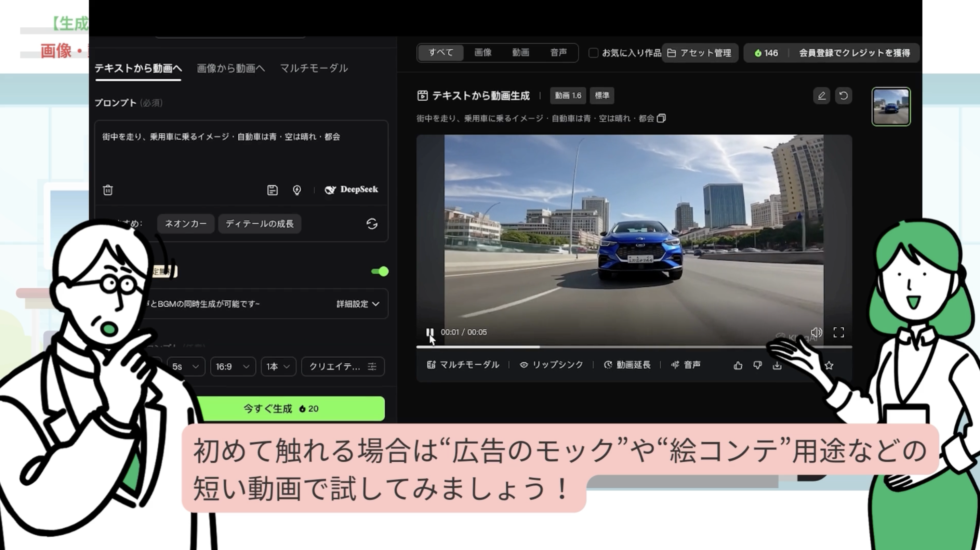Image resolution: width=980 pixels, height=550 pixels.
Task: Click the regenerate arrow icon
Action: pyautogui.click(x=844, y=96)
